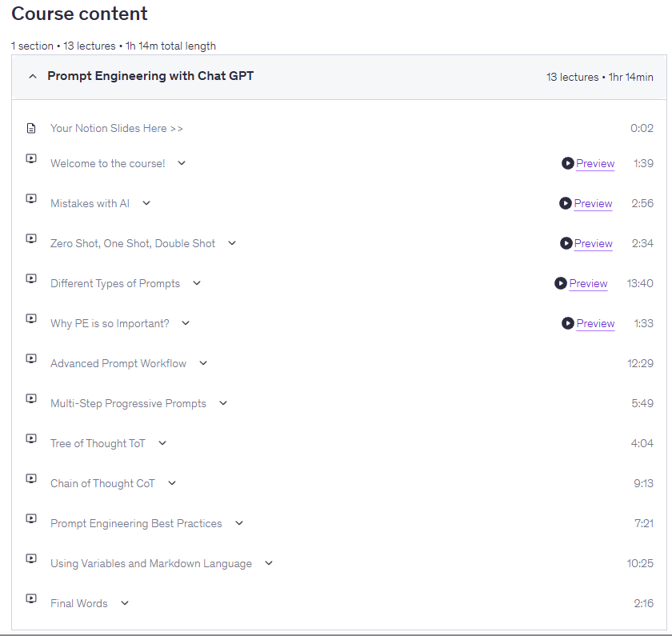The height and width of the screenshot is (636, 672).
Task: Click the video icon beside Mistakes with AI
Action: tap(31, 198)
